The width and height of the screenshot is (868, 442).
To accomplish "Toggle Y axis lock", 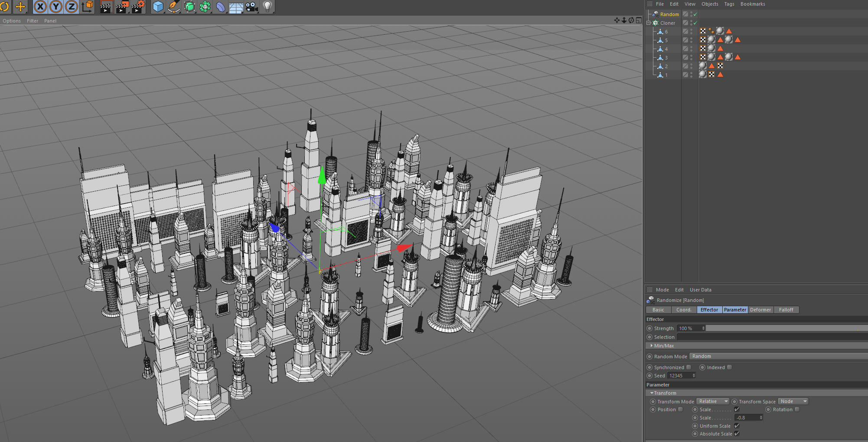I will click(56, 7).
